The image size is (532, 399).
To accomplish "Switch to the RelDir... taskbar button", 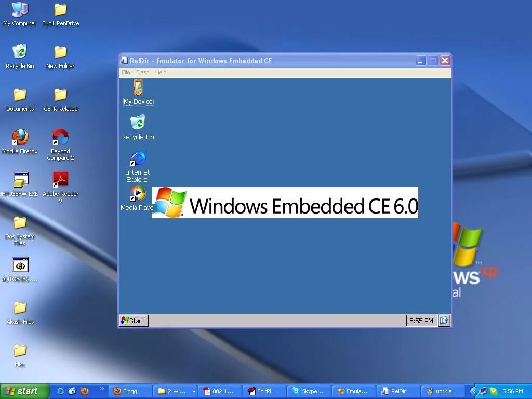I will 398,391.
